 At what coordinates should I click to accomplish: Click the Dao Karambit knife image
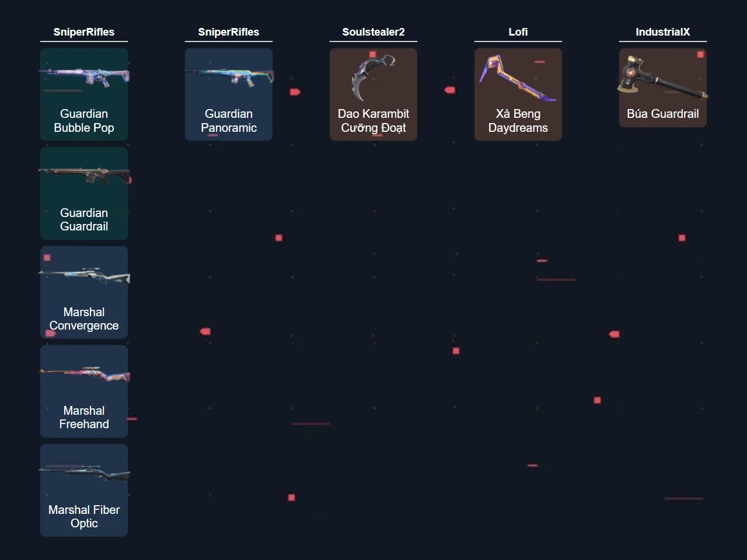click(x=373, y=78)
